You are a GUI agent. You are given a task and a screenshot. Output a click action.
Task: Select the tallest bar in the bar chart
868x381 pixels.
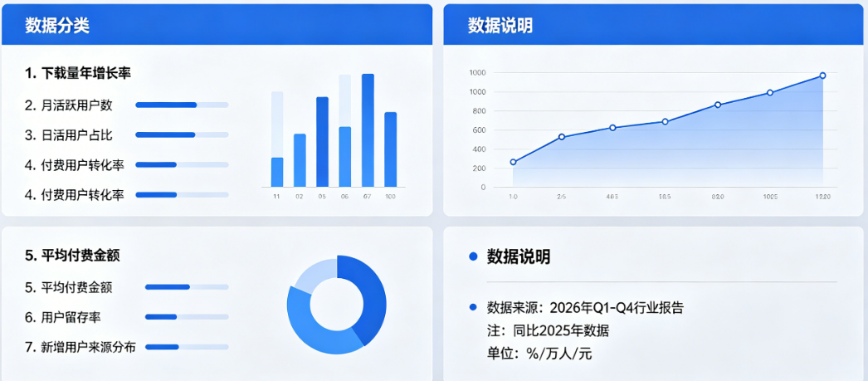click(x=368, y=129)
